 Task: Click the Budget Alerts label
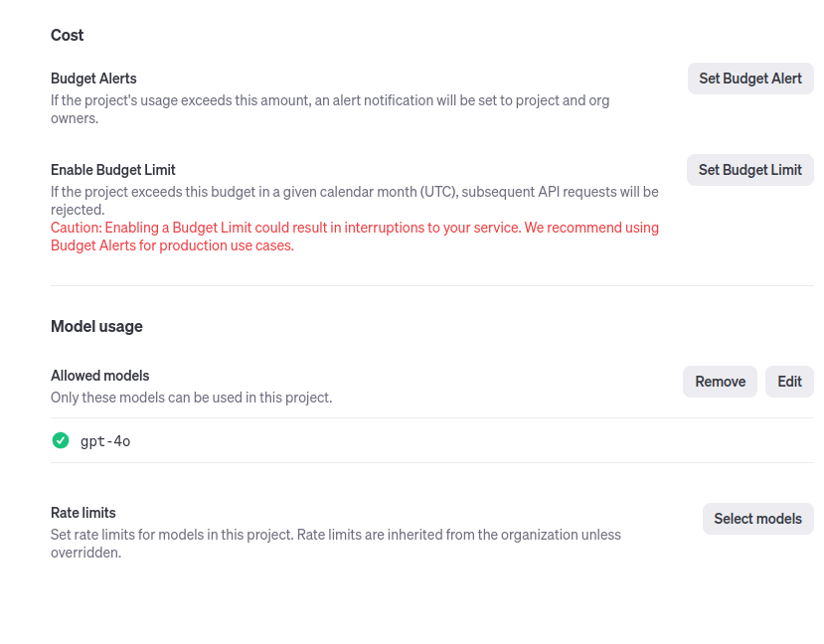tap(93, 79)
